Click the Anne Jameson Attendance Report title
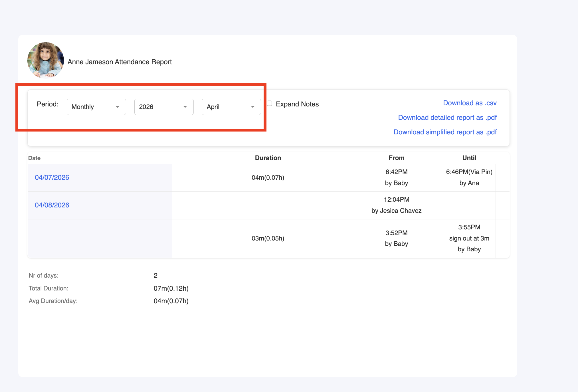This screenshot has width=578, height=392. (120, 62)
